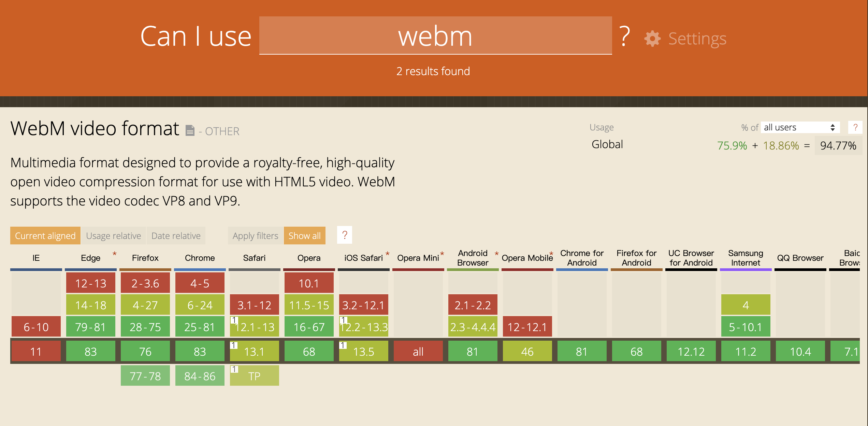Click Apply filters button
The height and width of the screenshot is (426, 868).
[255, 236]
